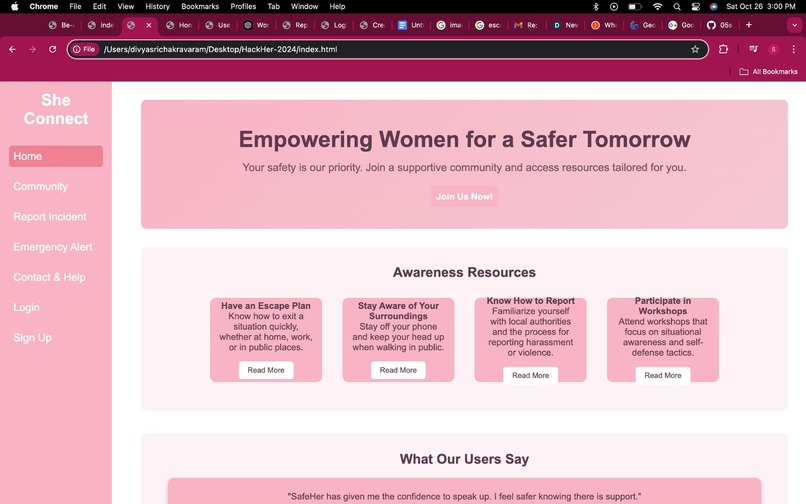Click the date and time in menu bar

[761, 6]
